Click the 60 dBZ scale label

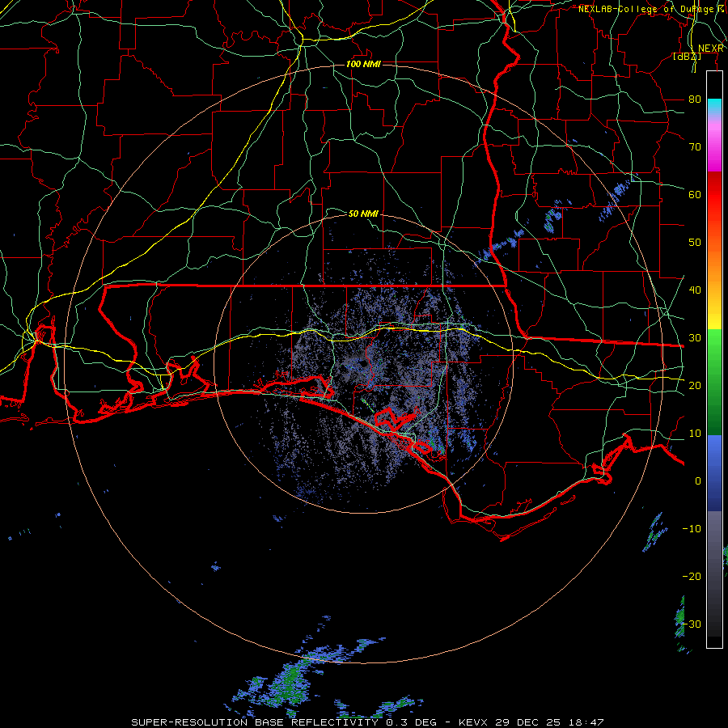[695, 194]
